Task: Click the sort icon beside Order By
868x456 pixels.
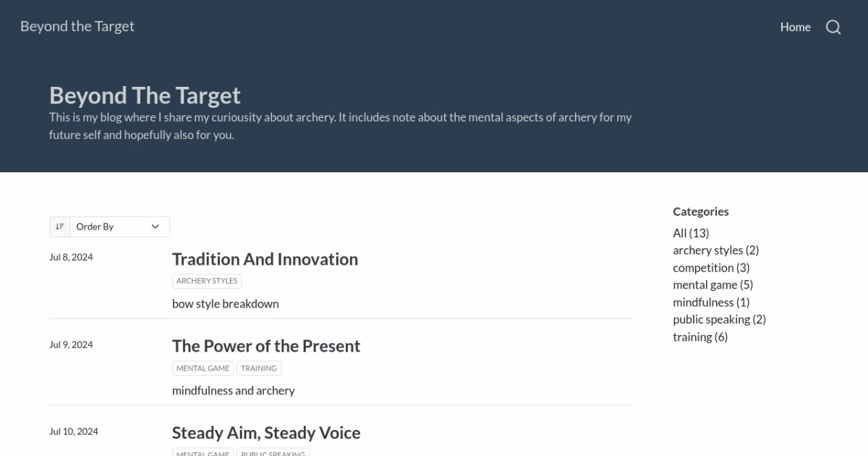Action: click(x=60, y=226)
